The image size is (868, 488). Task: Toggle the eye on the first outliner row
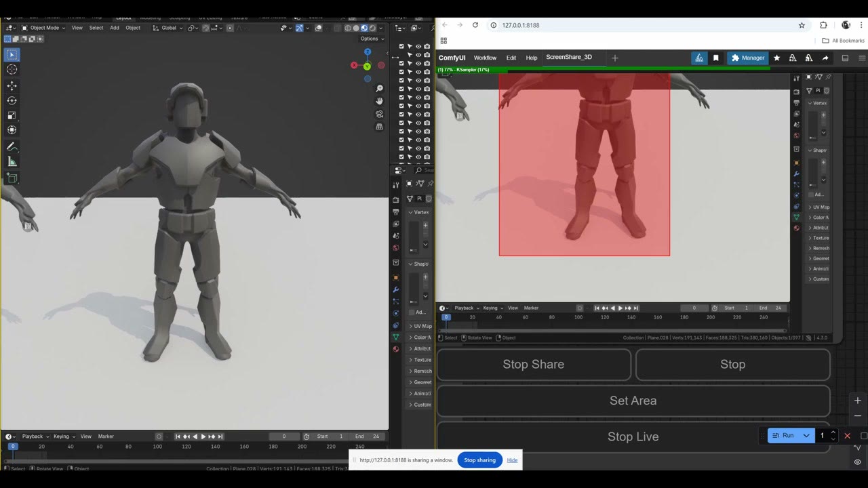coord(418,46)
